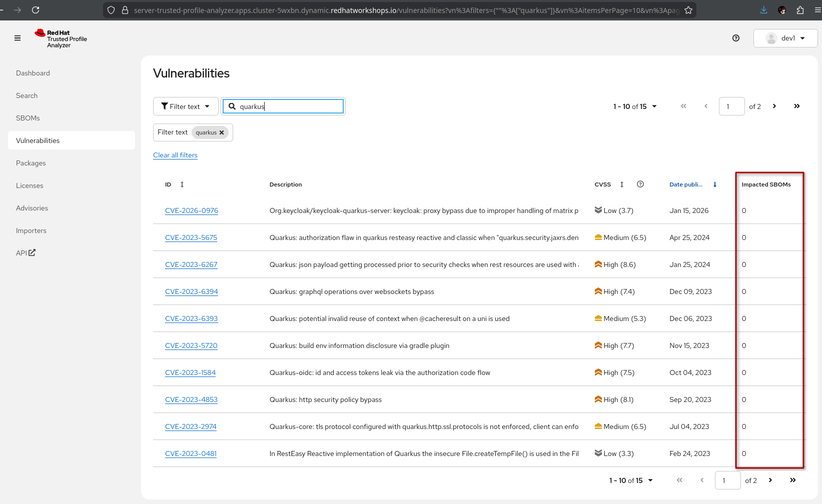The image size is (822, 504).
Task: Remove the quarkus filter chip
Action: click(221, 132)
